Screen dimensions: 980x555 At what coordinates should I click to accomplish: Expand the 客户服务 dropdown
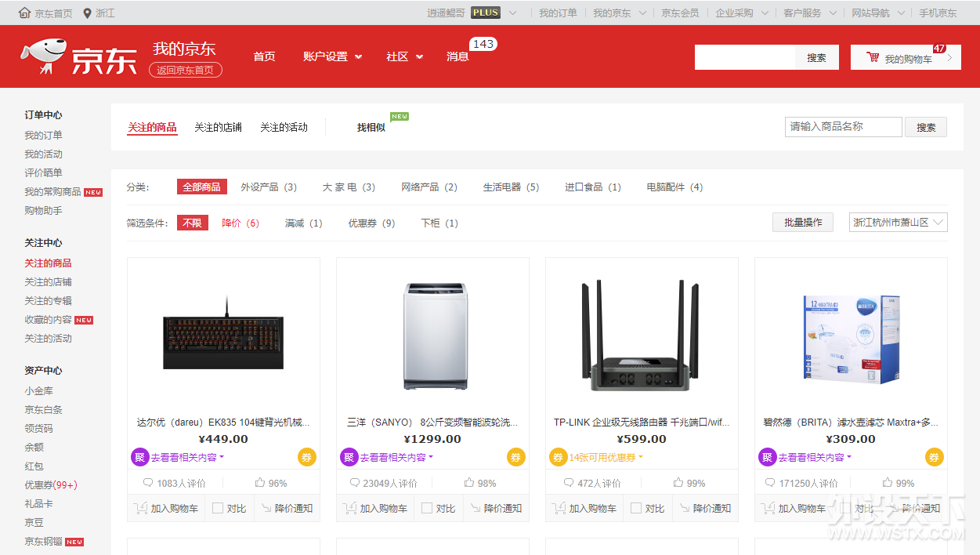coord(809,13)
